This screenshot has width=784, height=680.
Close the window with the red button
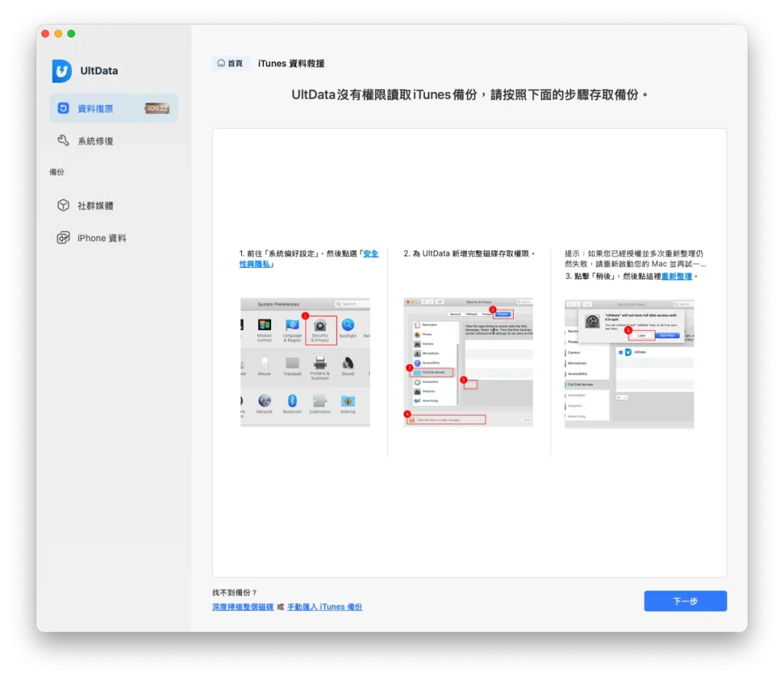pyautogui.click(x=45, y=34)
